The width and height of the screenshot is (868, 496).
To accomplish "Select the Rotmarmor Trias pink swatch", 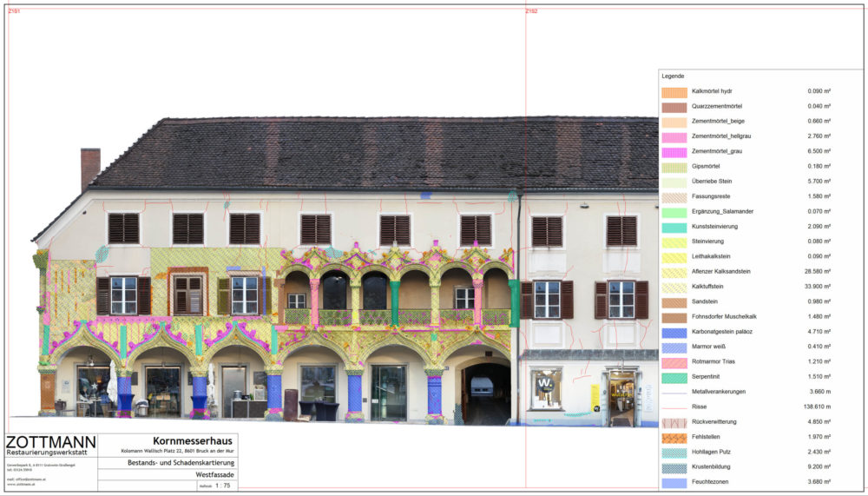I will (674, 362).
